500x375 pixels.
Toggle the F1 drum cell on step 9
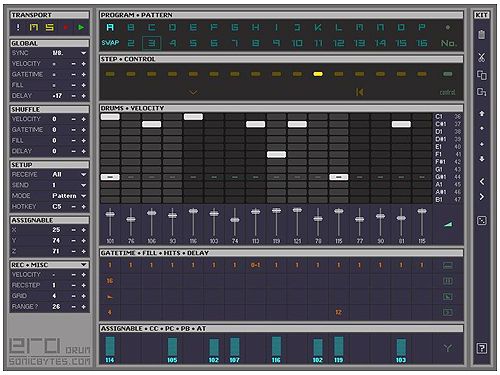tap(276, 154)
